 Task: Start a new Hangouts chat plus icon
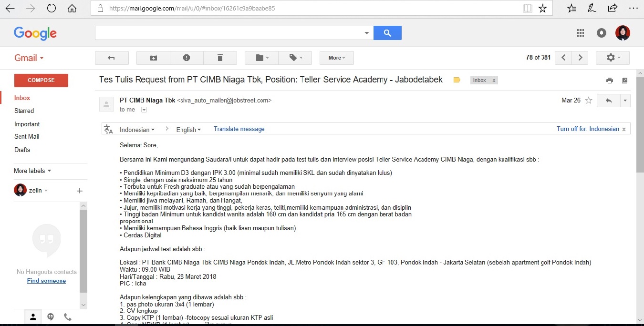pyautogui.click(x=80, y=191)
